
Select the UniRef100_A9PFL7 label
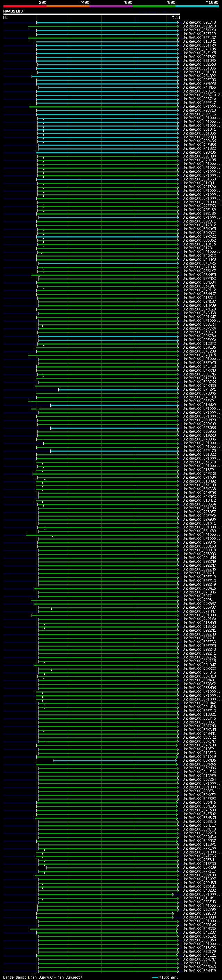tap(199, 103)
